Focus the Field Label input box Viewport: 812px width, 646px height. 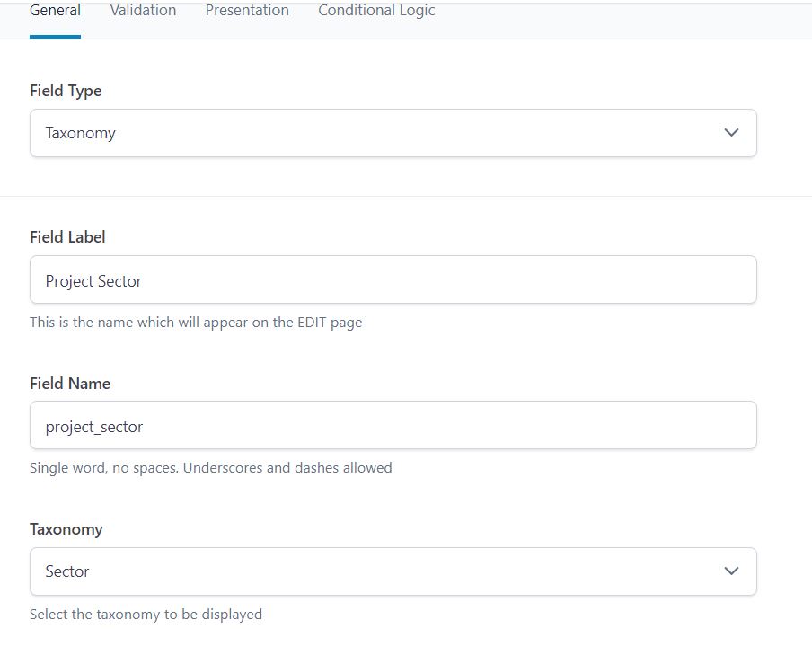coord(393,280)
